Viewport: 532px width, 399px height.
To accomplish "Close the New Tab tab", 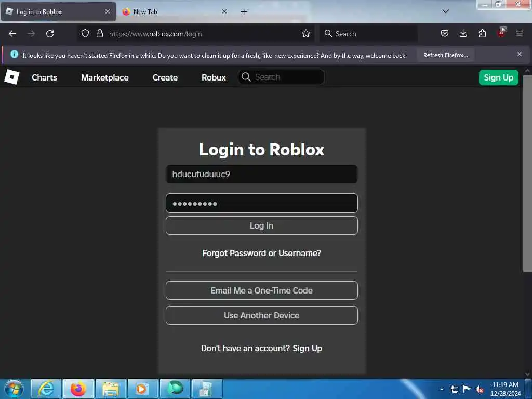I will (224, 11).
